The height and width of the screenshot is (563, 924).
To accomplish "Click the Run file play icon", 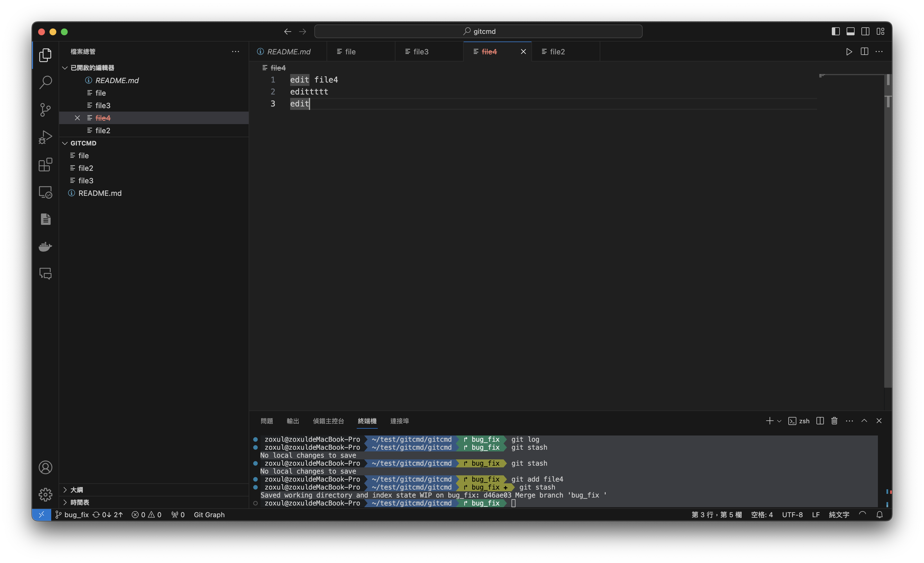I will click(849, 52).
